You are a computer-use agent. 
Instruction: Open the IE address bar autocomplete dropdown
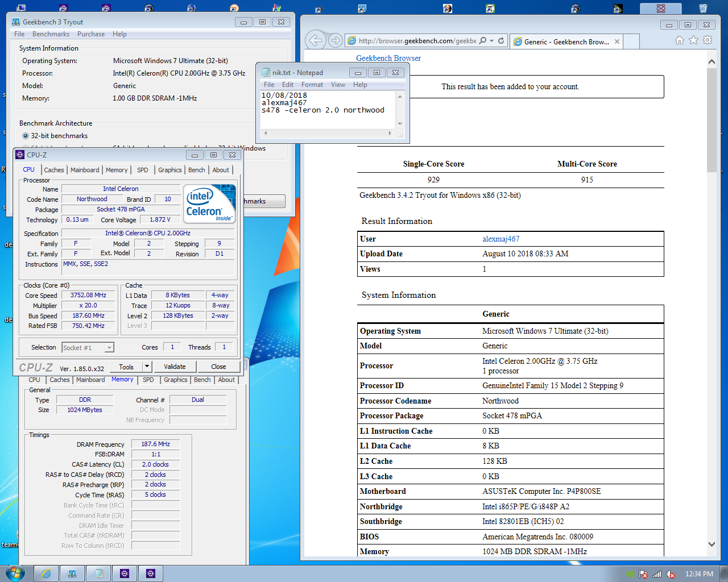(492, 41)
